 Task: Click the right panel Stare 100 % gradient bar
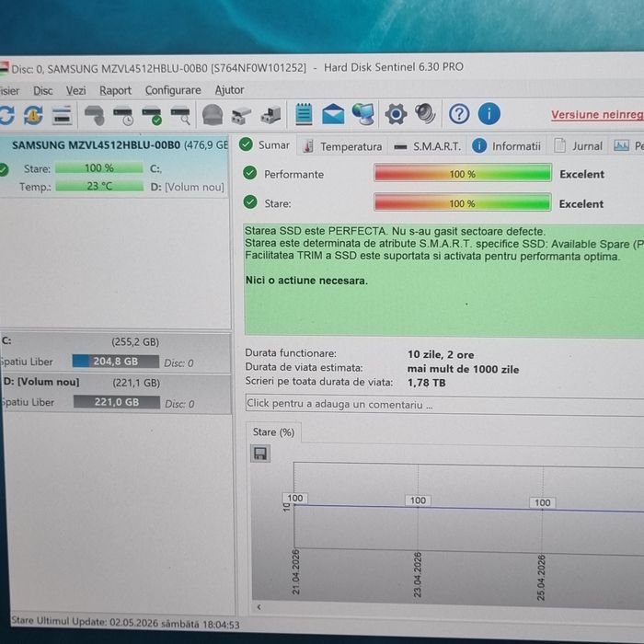(x=463, y=203)
